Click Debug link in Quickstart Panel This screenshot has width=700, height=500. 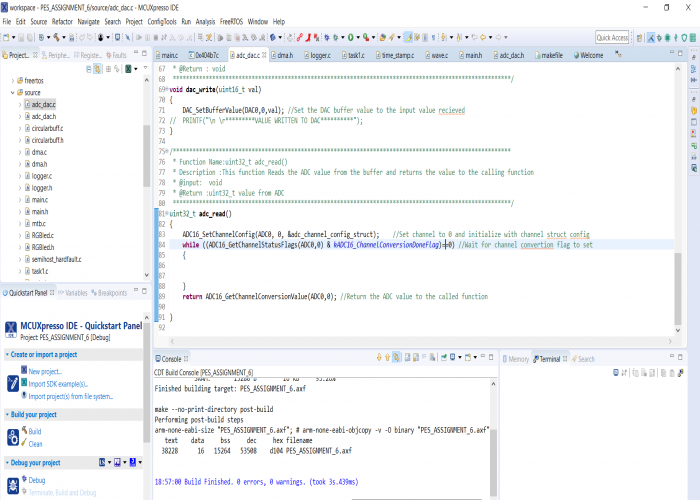point(37,480)
